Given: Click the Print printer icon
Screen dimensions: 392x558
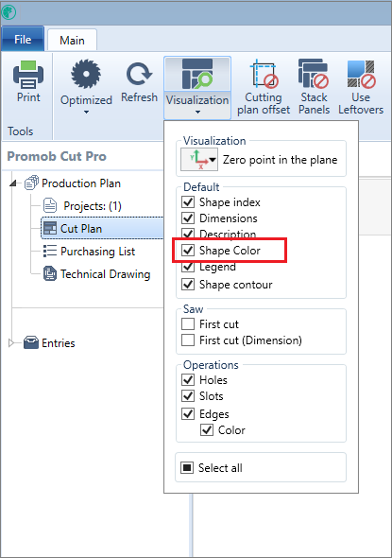Looking at the screenshot, I should coord(28,75).
